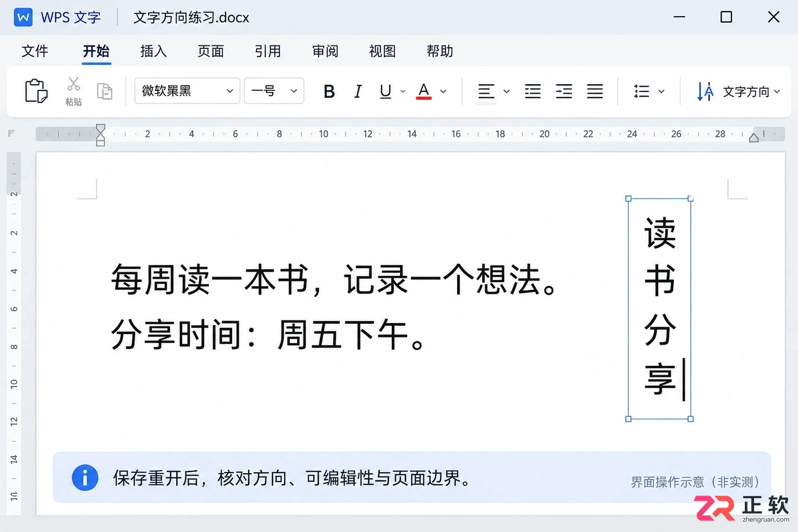Open the underline style dropdown arrow

click(x=403, y=91)
